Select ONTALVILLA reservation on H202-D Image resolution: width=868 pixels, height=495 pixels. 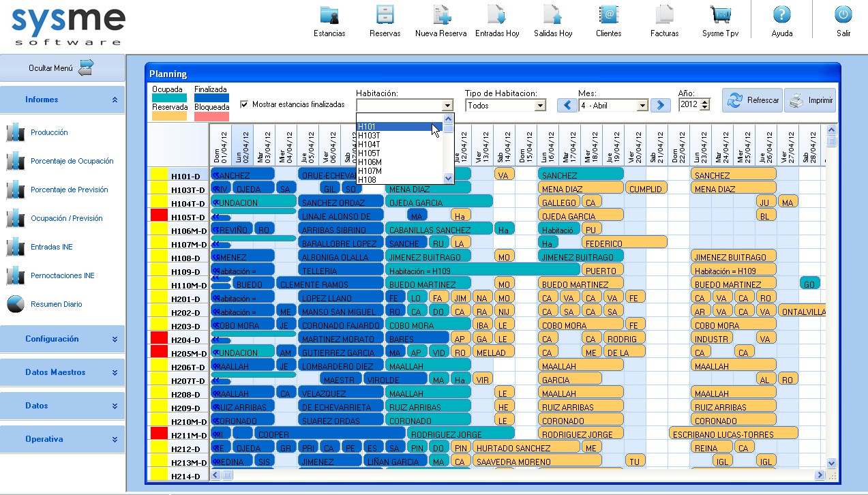tap(802, 311)
